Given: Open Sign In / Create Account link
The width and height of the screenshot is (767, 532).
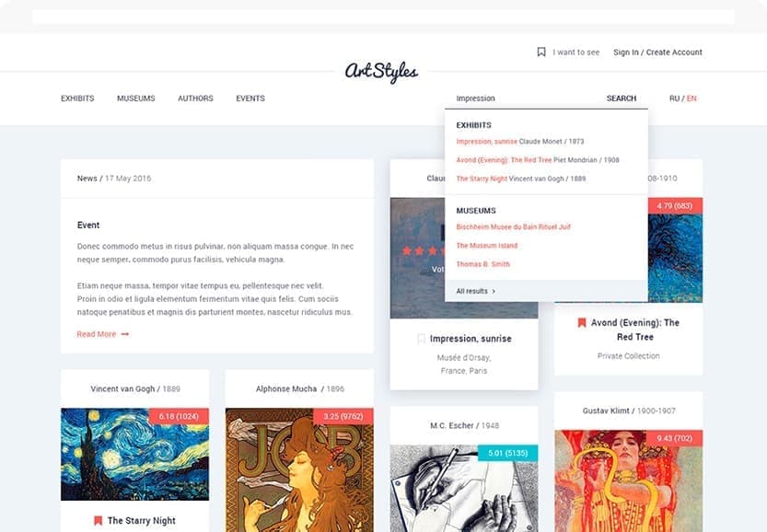Looking at the screenshot, I should coord(658,52).
